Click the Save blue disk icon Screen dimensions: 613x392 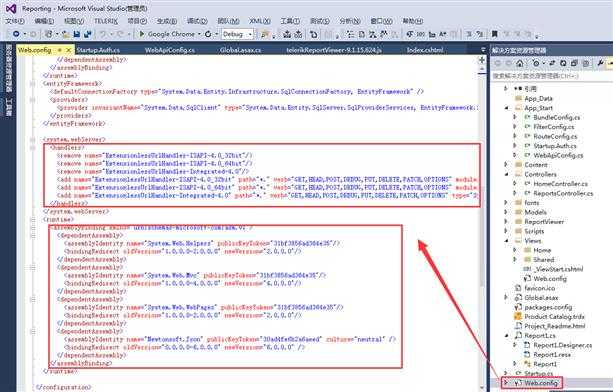point(77,34)
